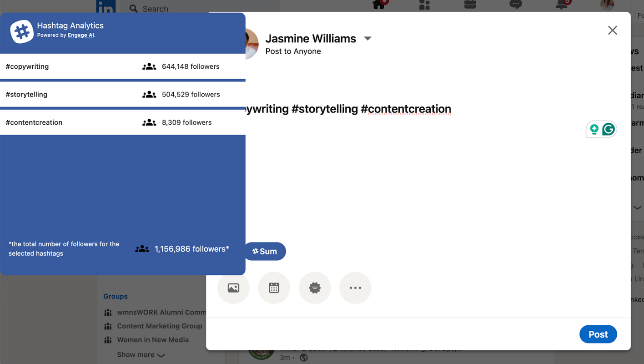Click the add media image icon
Viewport: 644px width, 364px height.
[x=233, y=288]
